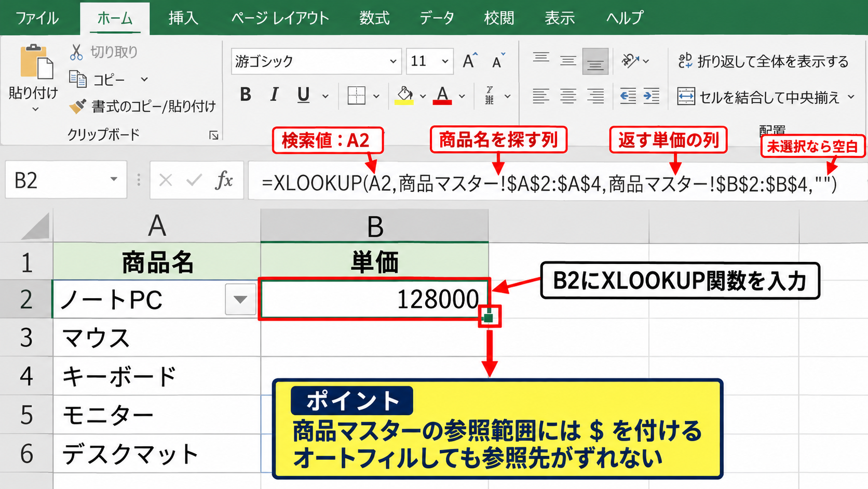Open the font color picker arrow
The width and height of the screenshot is (868, 489).
coord(462,96)
